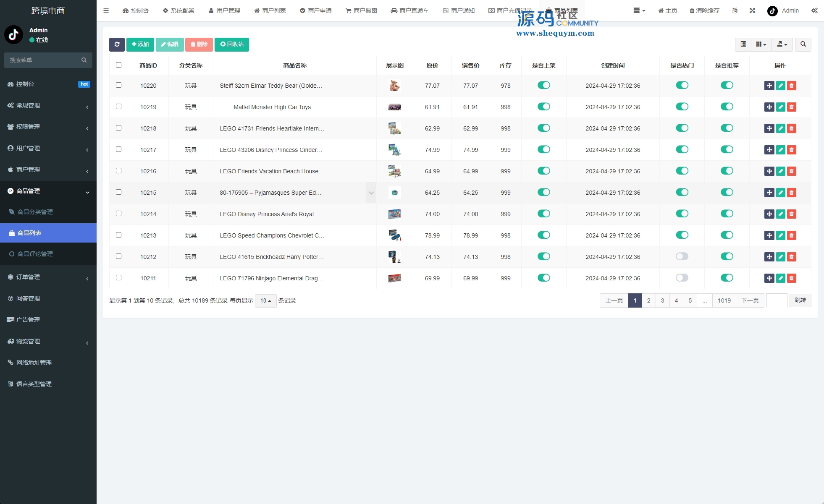
Task: Go to page 1019 in pagination
Action: click(724, 300)
